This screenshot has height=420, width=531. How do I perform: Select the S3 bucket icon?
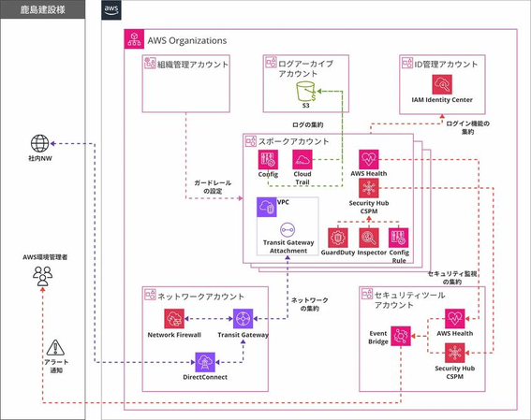(306, 92)
